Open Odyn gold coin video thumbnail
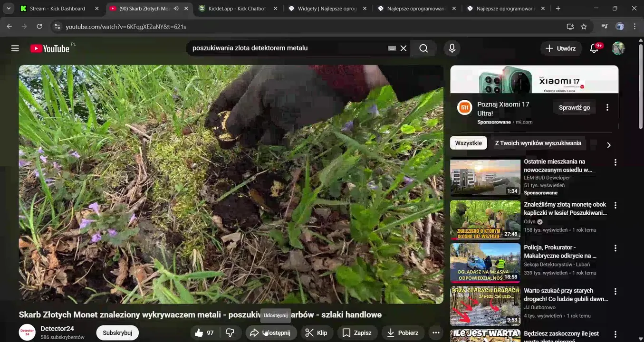 [x=485, y=220]
